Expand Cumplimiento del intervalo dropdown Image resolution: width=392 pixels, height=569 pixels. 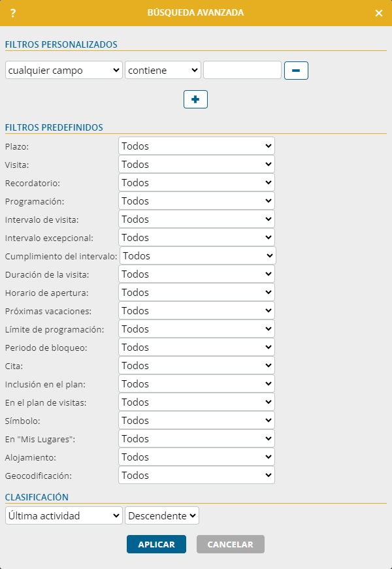[198, 256]
